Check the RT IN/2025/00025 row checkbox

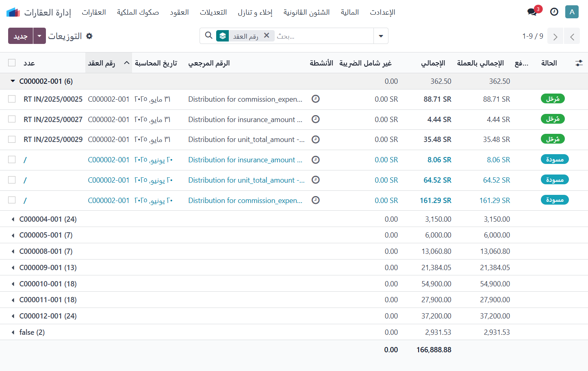tap(12, 99)
